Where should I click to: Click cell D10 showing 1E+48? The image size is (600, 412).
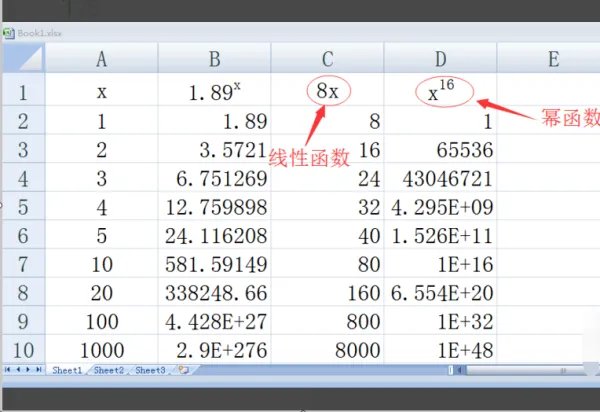pos(440,349)
